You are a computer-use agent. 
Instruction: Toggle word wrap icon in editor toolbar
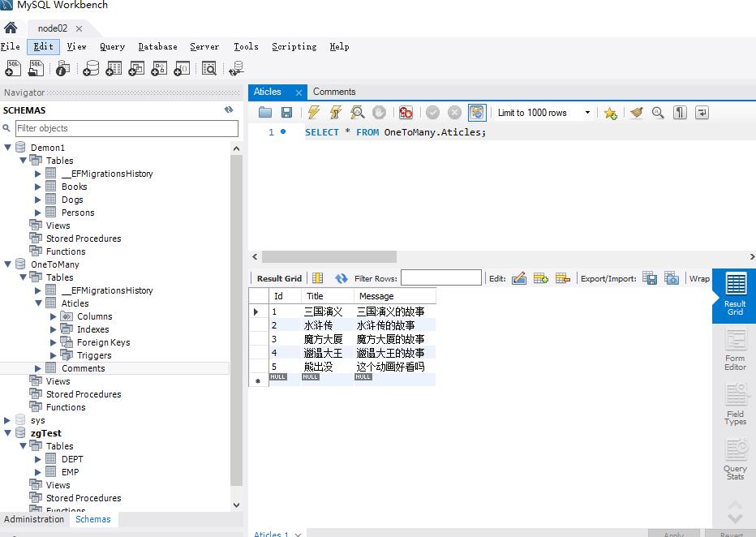tap(702, 113)
